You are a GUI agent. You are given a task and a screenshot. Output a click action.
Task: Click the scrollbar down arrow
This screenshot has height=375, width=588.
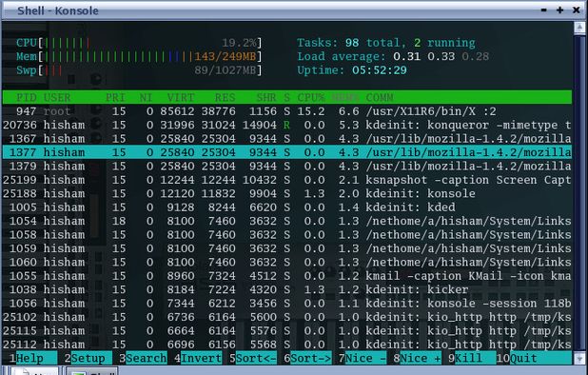(x=579, y=359)
